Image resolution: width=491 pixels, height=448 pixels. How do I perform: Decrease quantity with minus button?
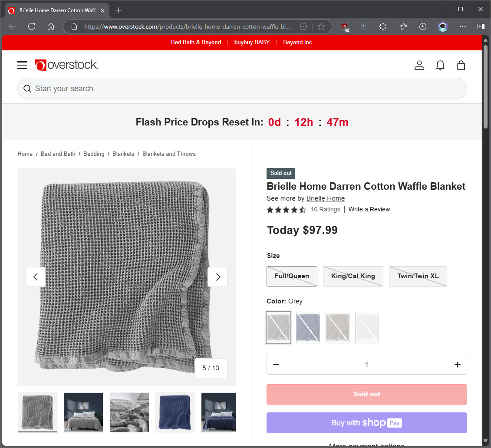(x=276, y=364)
